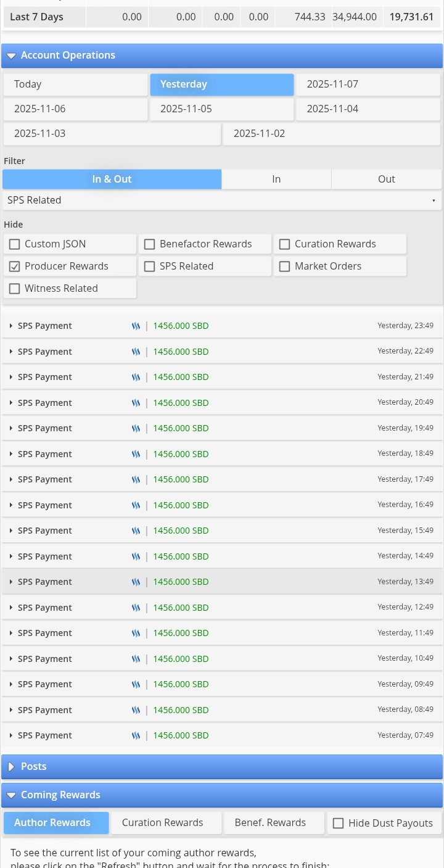Show the Benef. Rewards tab
Image resolution: width=444 pixels, height=868 pixels.
274,823
